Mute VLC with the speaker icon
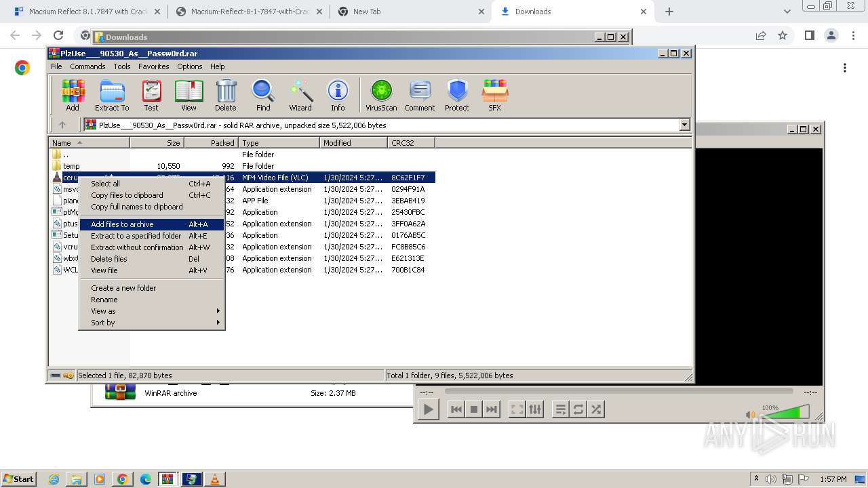This screenshot has width=868, height=488. pos(751,414)
